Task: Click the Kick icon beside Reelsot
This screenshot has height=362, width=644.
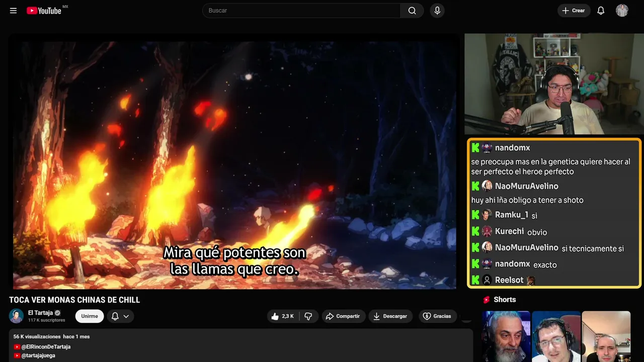Action: [x=475, y=280]
